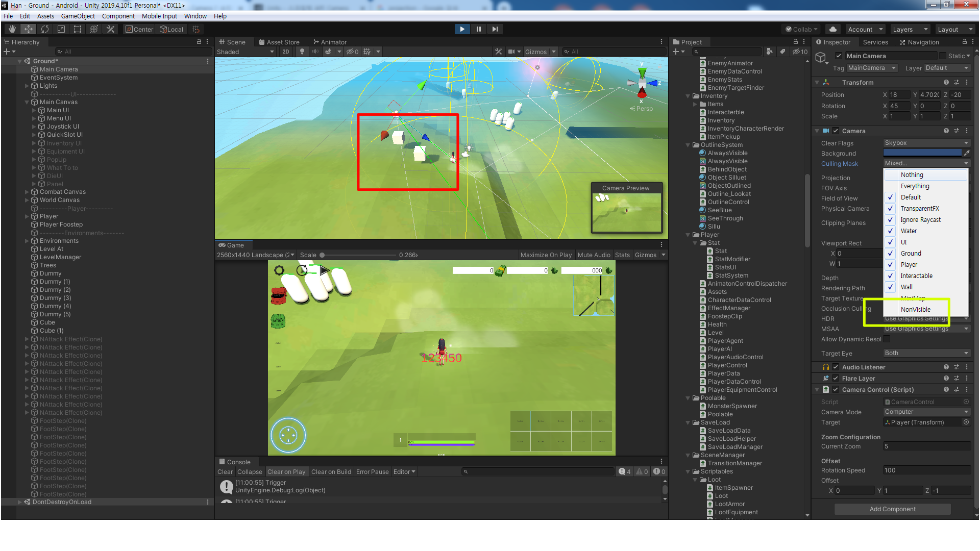
Task: Toggle scene lighting bulb icon
Action: [x=302, y=52]
